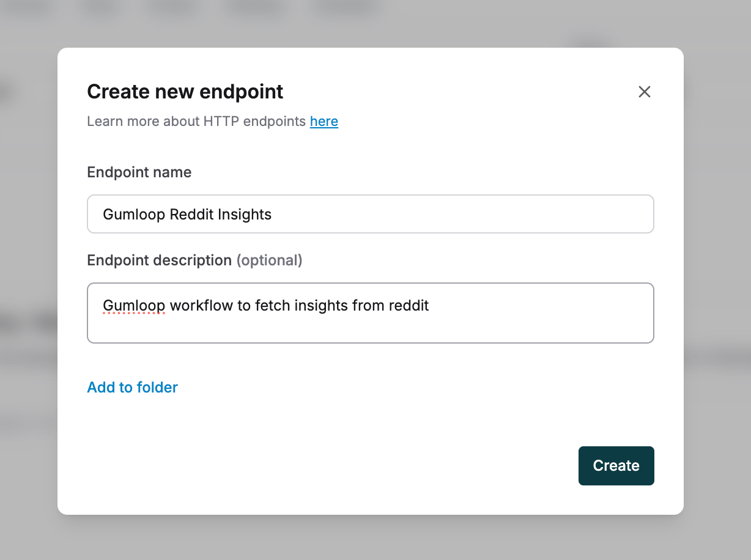The height and width of the screenshot is (560, 751).
Task: Place cursor on 'reddit' in the description
Action: click(x=409, y=305)
